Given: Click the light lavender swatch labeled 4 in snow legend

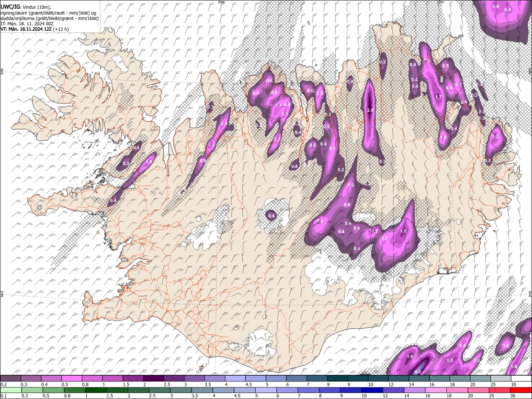Looking at the screenshot, I should 235,378.
